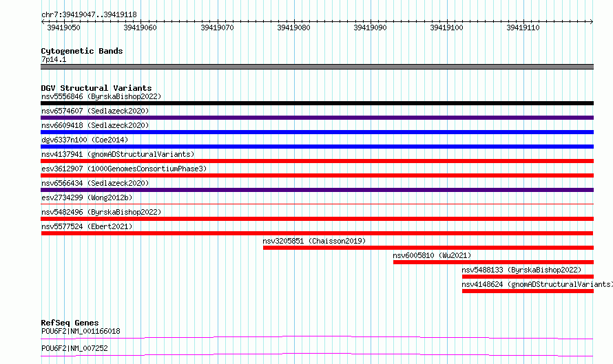This screenshot has width=613, height=364.
Task: Click the blue dgv6337n100 variant bar
Action: (317, 147)
